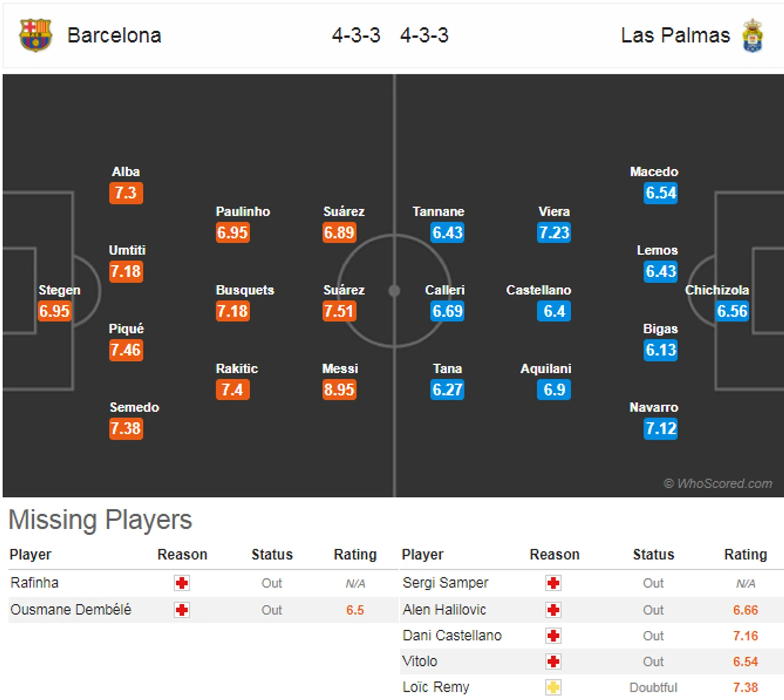Click Loïc Remy's yellow doubtful icon
784x700 pixels.
tap(553, 687)
